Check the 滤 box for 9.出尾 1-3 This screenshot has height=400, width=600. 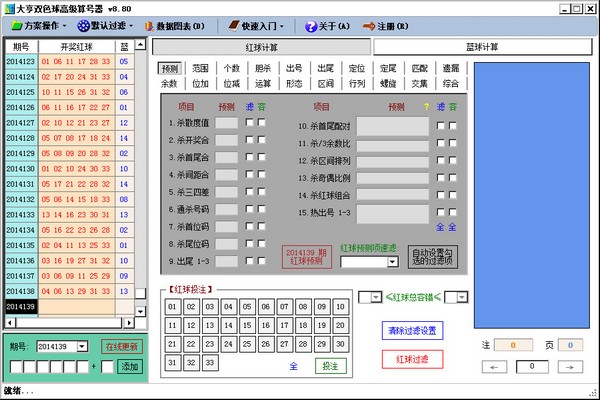pyautogui.click(x=249, y=261)
